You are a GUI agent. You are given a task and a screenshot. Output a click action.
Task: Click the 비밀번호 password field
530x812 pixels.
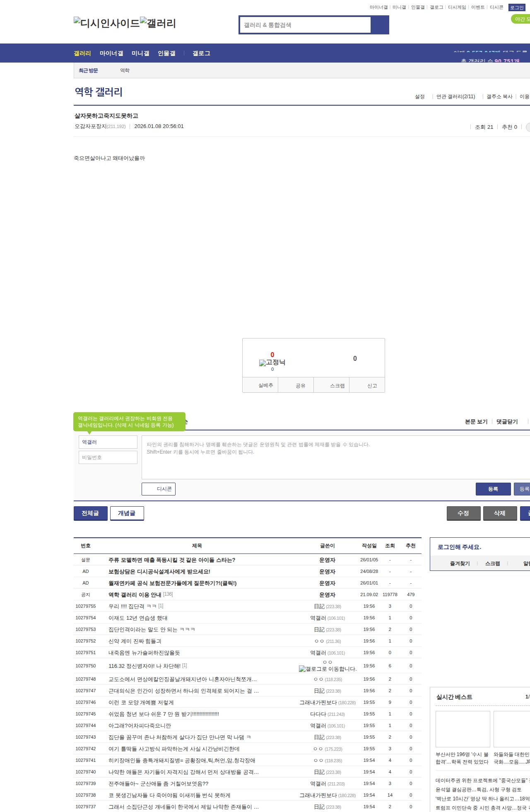[108, 457]
